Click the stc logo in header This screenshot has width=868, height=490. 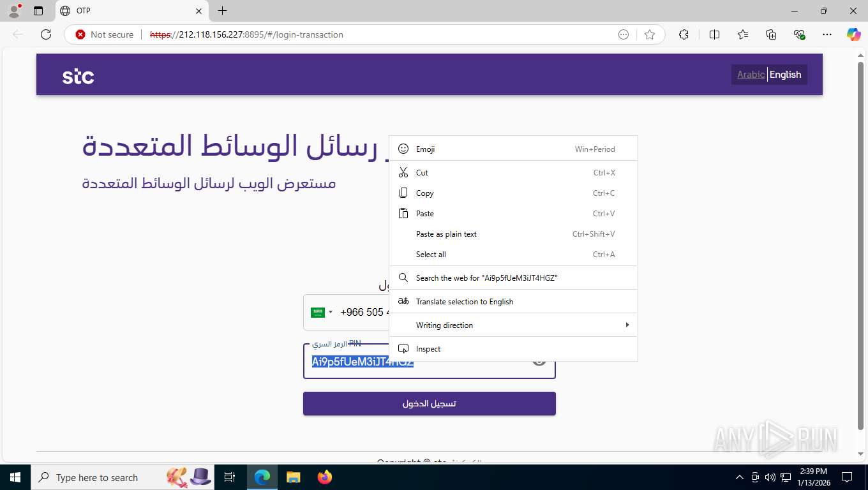coord(78,77)
